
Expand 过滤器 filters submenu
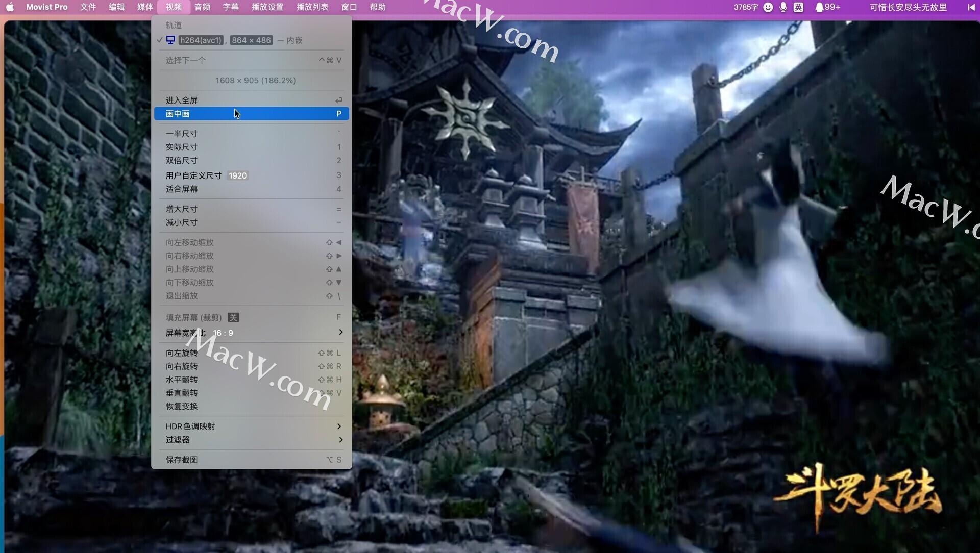click(x=252, y=440)
